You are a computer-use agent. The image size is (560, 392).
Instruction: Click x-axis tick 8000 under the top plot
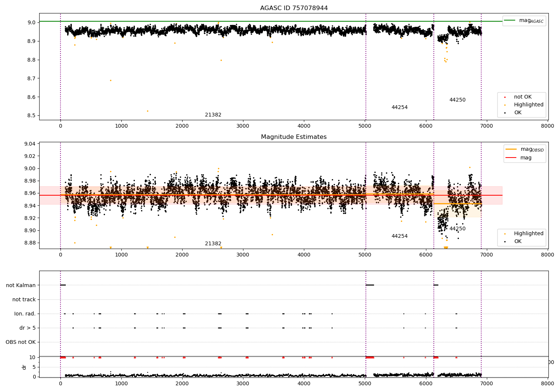[x=548, y=126]
